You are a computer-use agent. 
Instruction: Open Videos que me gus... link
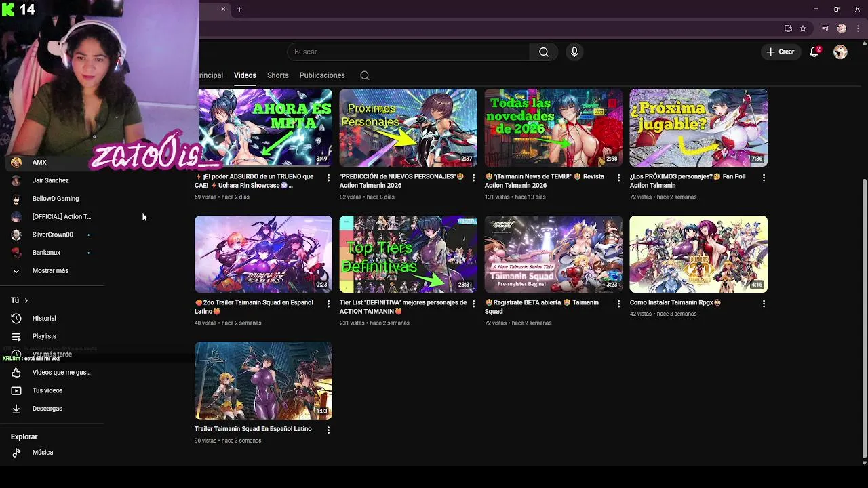pos(61,373)
